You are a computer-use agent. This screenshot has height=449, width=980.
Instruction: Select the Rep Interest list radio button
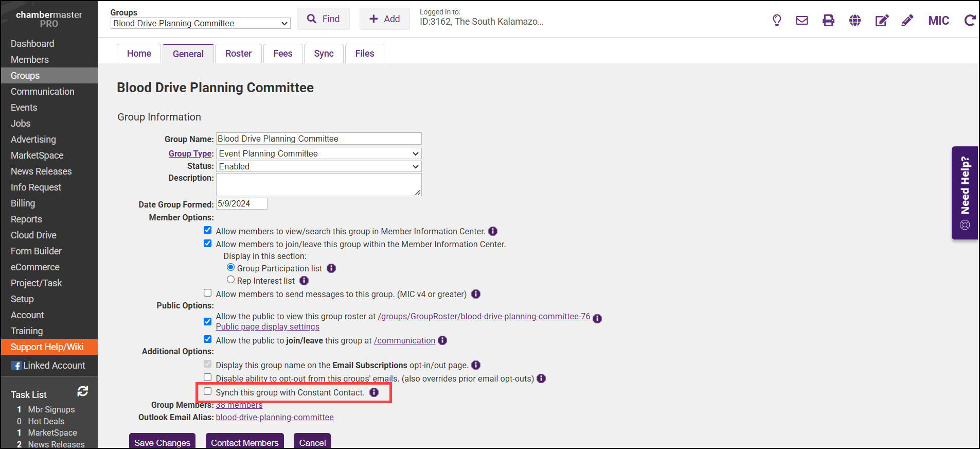click(231, 280)
